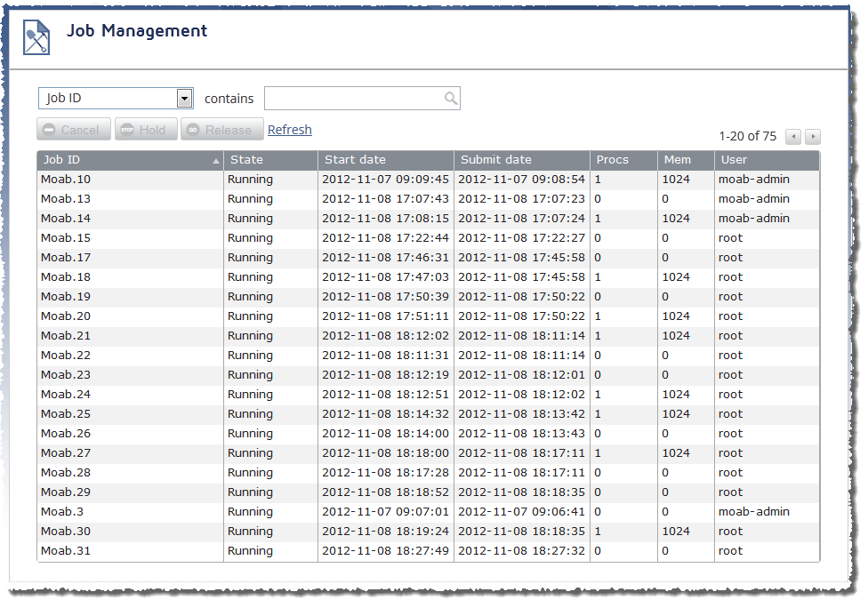
Task: Select job row Moab.26
Action: 429,433
